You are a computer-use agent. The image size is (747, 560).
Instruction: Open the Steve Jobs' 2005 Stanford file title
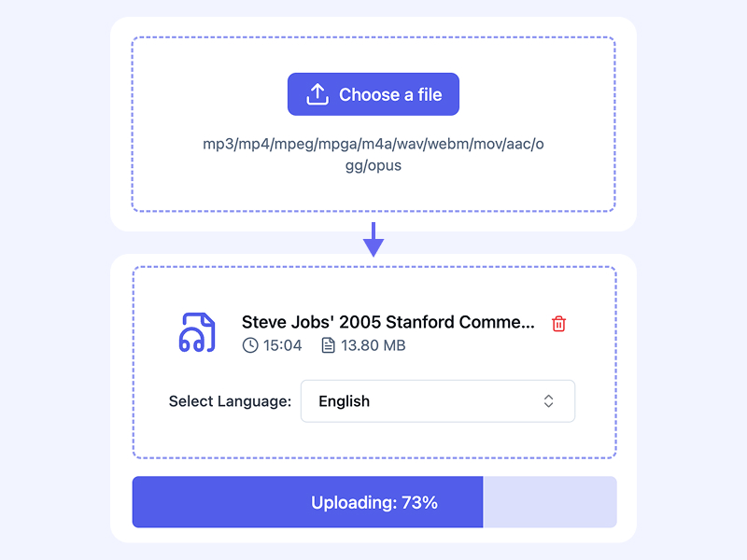click(388, 322)
